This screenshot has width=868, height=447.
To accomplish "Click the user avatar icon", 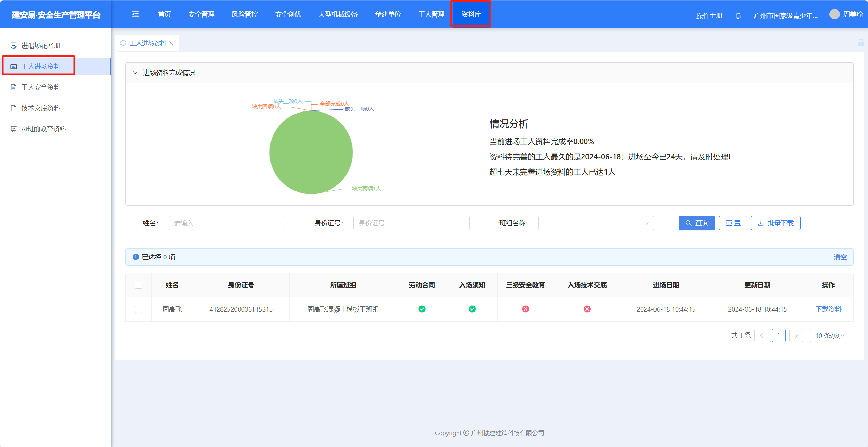I will [x=834, y=14].
